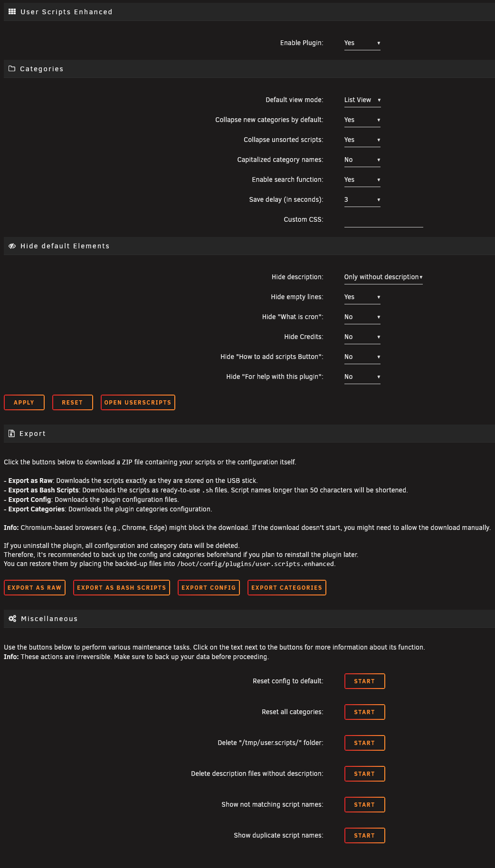The image size is (495, 868).
Task: Start Reset config to default
Action: tap(365, 681)
